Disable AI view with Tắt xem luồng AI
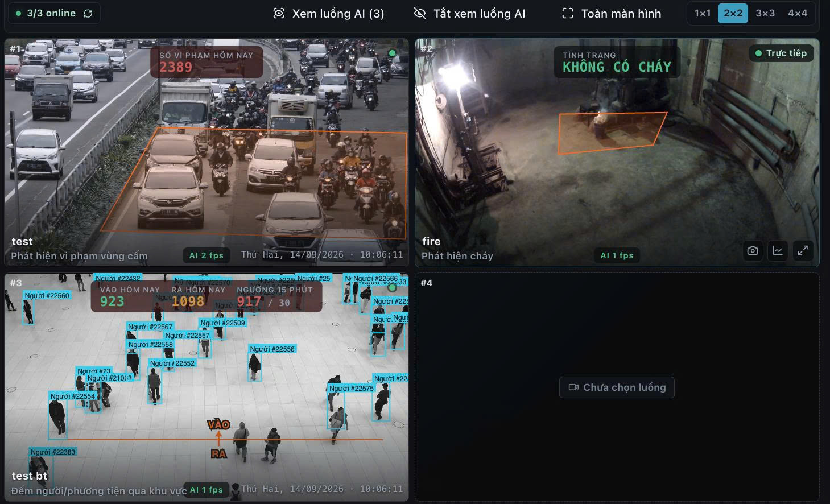830x504 pixels. pos(469,13)
